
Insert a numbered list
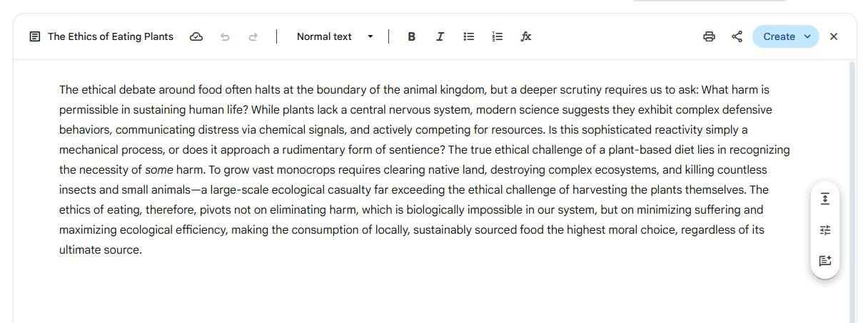pyautogui.click(x=498, y=36)
